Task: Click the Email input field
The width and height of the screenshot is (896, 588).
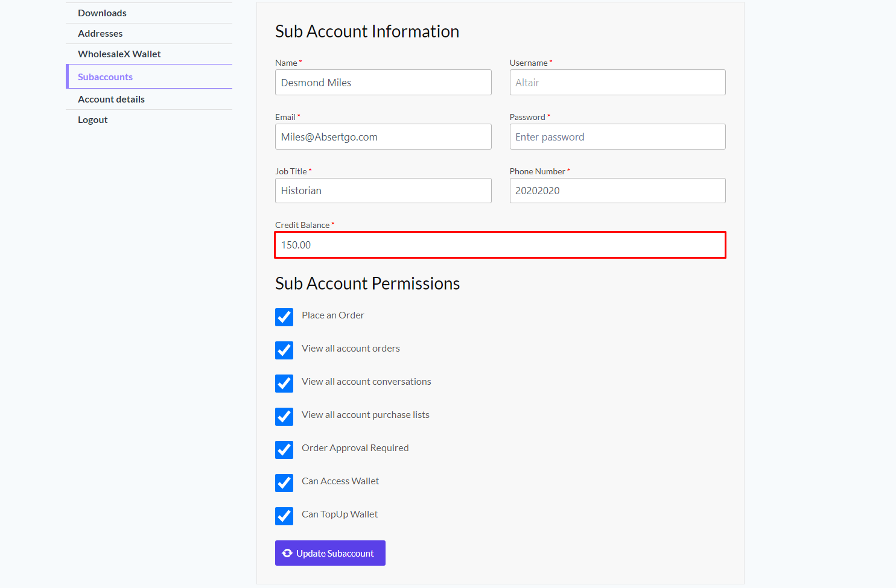Action: coord(383,137)
